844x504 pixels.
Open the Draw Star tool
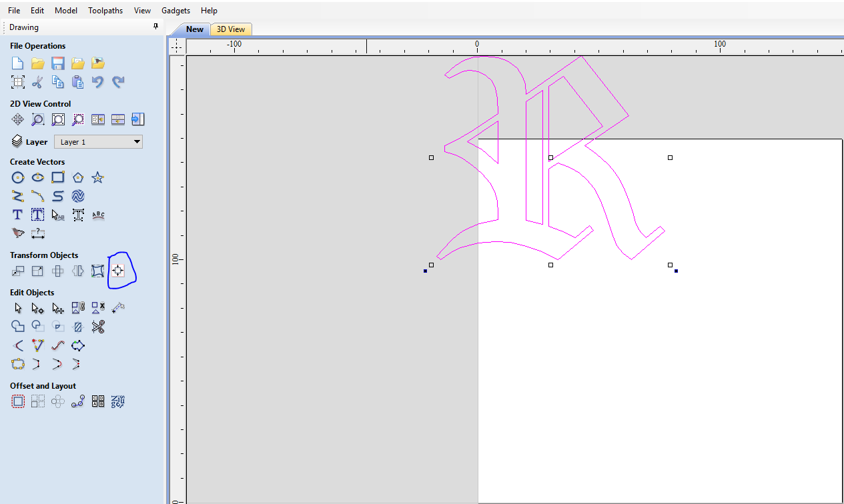tap(97, 177)
